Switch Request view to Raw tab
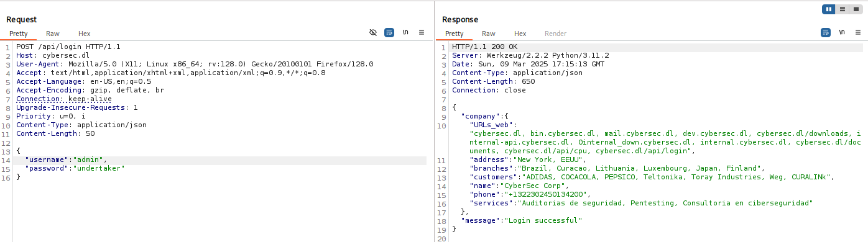This screenshot has width=868, height=242. (x=53, y=34)
